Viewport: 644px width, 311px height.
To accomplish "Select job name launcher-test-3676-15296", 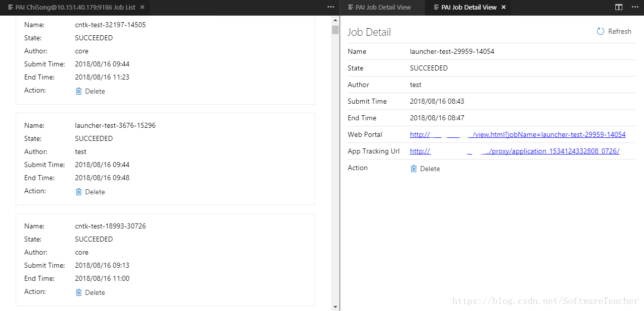I will [x=115, y=125].
